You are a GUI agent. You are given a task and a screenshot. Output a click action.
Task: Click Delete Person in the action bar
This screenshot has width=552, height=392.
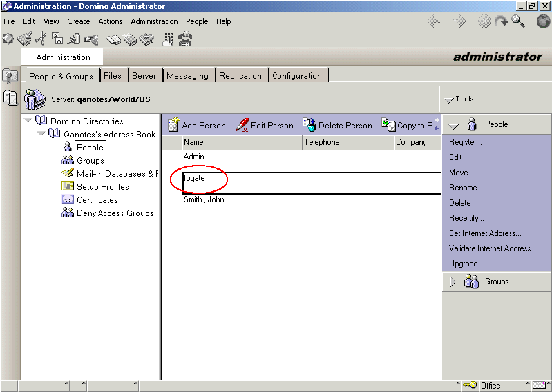pos(338,126)
